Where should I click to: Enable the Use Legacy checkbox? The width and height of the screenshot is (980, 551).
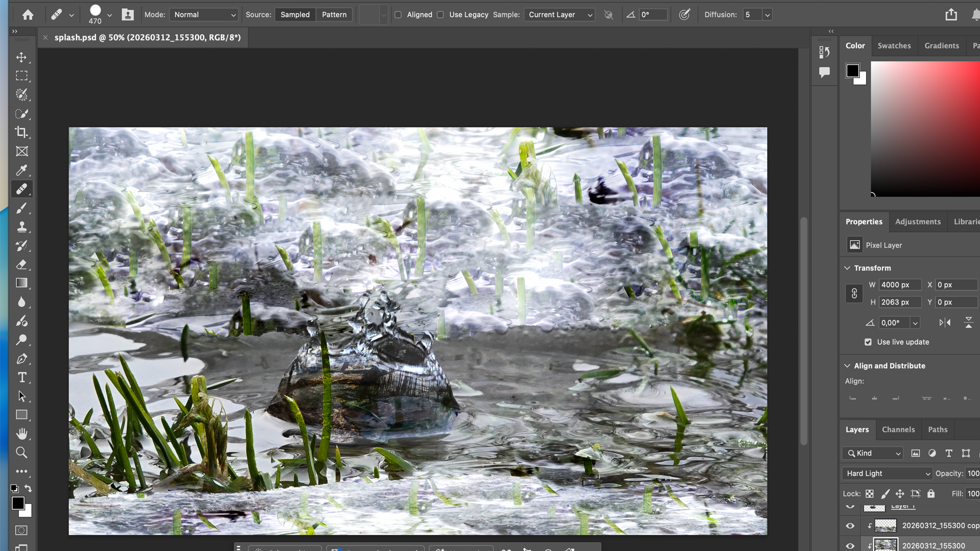point(440,15)
